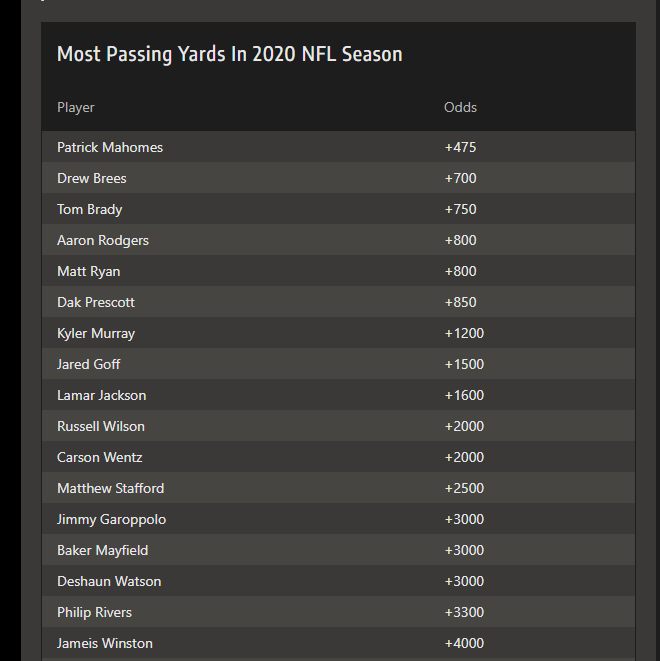The width and height of the screenshot is (660, 661).
Task: Click the Most Passing Yards table title
Action: [230, 54]
